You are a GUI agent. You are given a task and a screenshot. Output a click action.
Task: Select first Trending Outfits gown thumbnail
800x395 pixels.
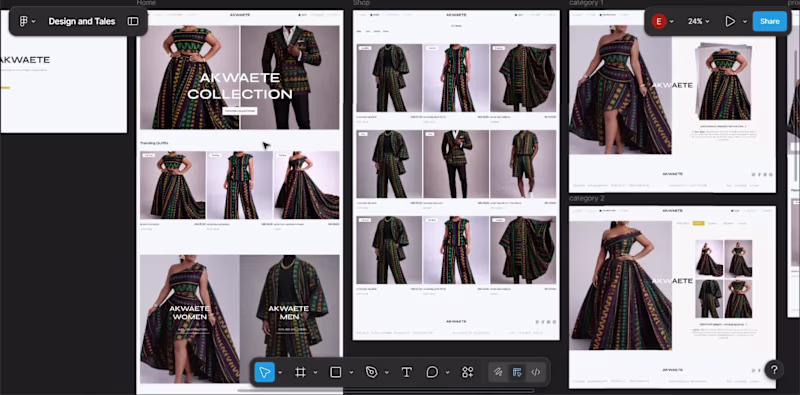point(173,185)
